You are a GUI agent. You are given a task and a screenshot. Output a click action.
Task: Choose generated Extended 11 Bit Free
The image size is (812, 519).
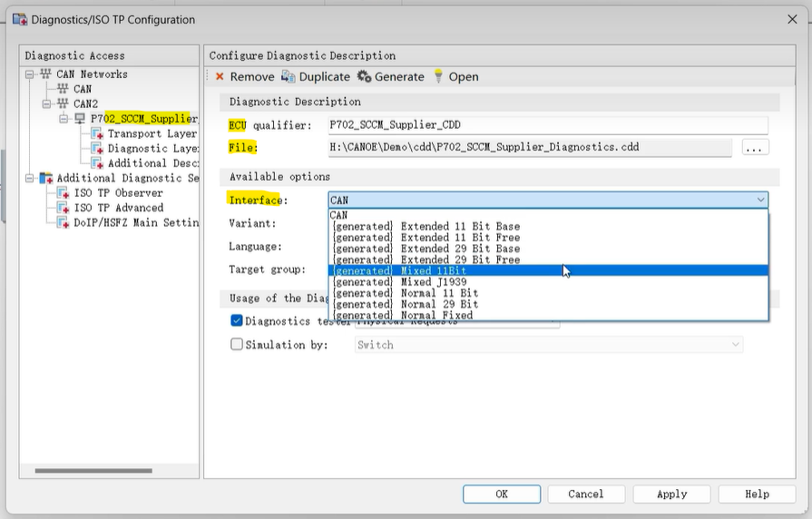coord(548,238)
